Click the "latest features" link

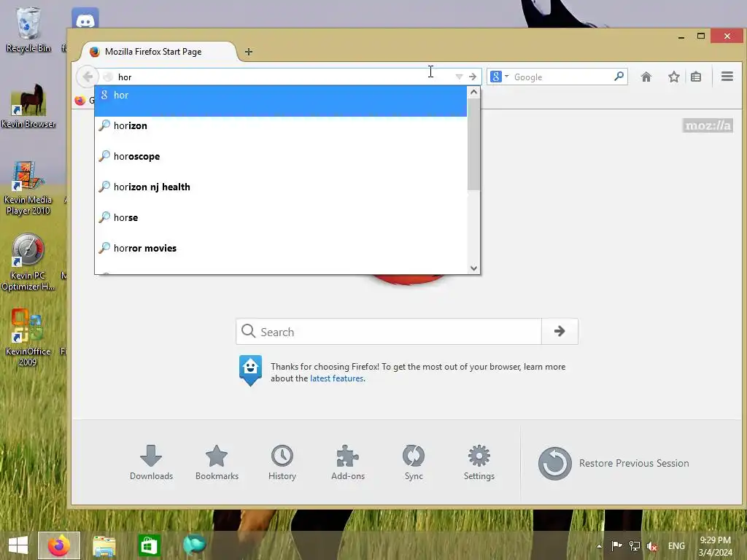click(337, 378)
